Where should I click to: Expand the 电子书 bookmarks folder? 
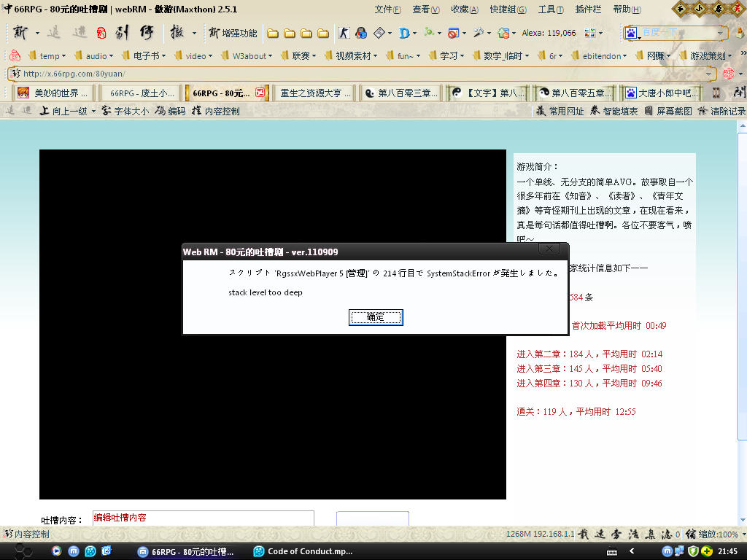click(144, 55)
